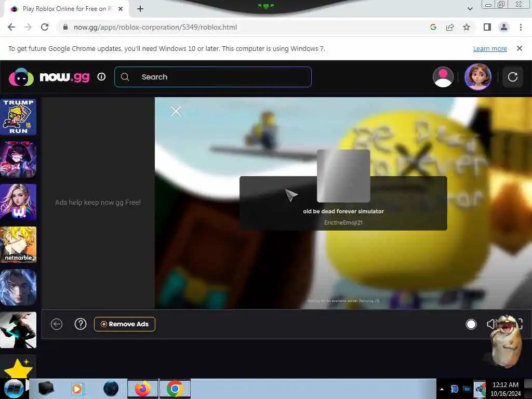The image size is (532, 399).
Task: Open the now.gg info icon
Action: point(101,77)
